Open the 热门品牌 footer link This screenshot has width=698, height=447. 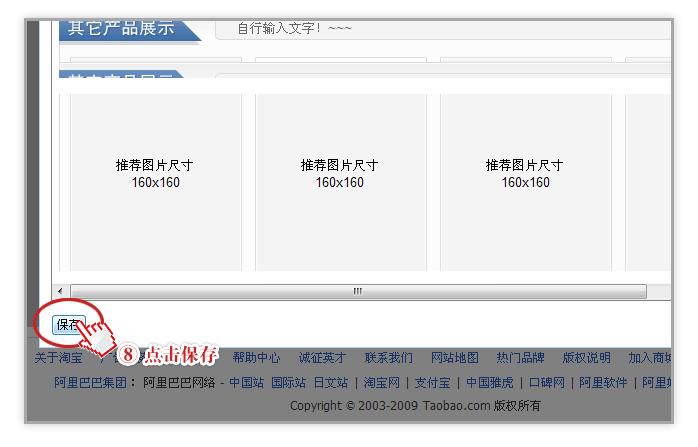click(520, 358)
